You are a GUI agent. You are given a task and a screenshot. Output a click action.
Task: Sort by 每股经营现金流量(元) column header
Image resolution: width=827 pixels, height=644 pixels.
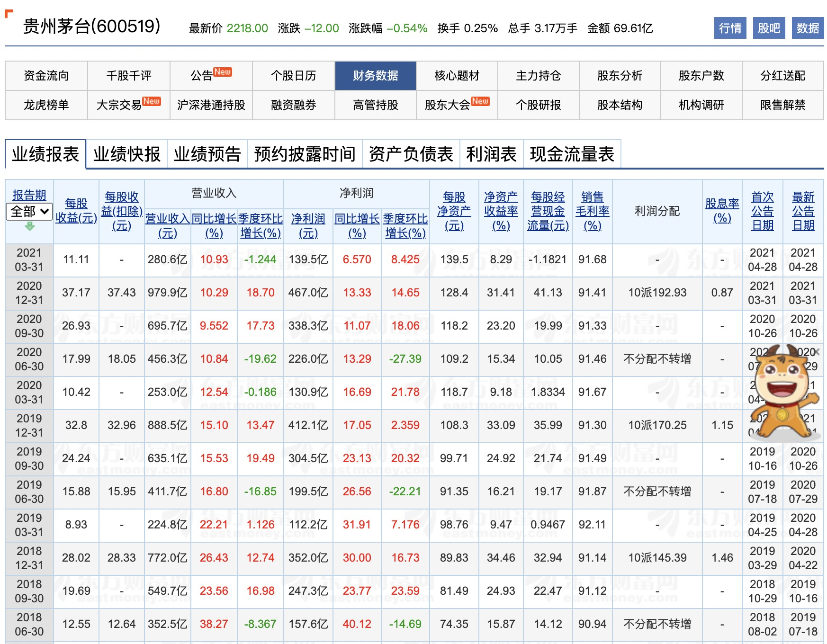tap(548, 211)
